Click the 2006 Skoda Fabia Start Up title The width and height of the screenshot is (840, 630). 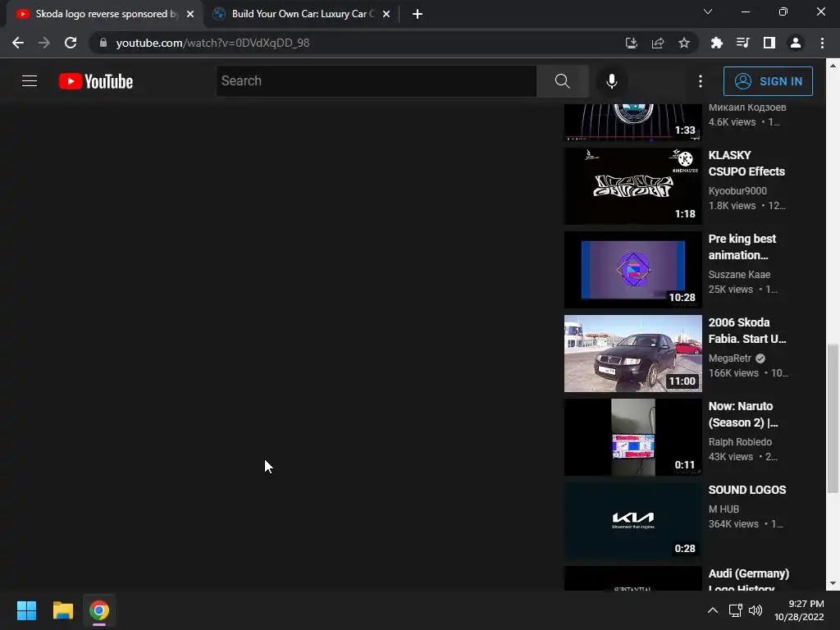pyautogui.click(x=746, y=331)
